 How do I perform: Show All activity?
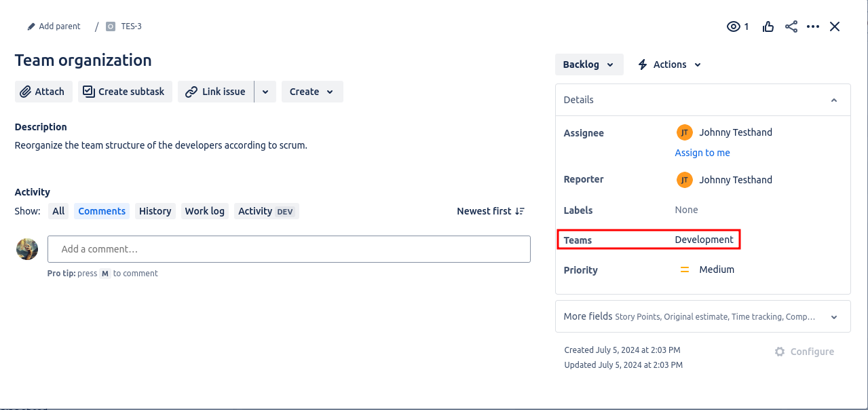coord(58,211)
